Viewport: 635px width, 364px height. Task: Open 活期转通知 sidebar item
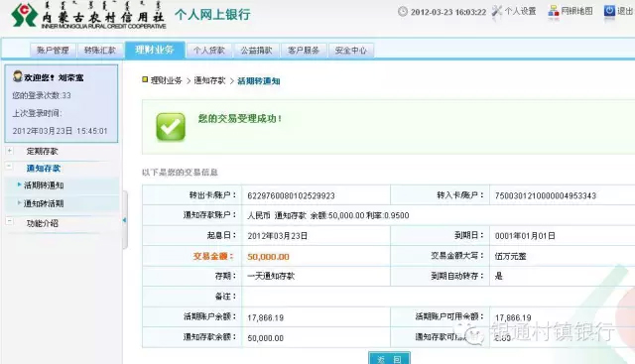(x=44, y=185)
